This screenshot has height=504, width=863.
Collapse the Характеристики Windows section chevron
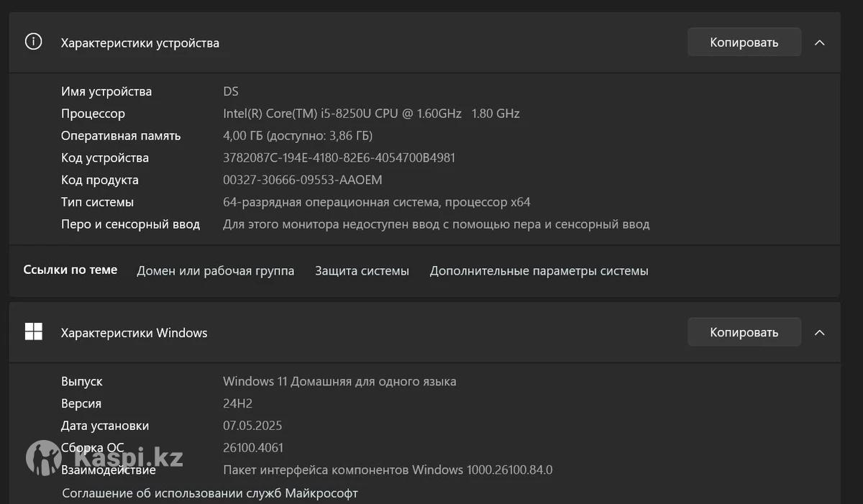(x=819, y=332)
